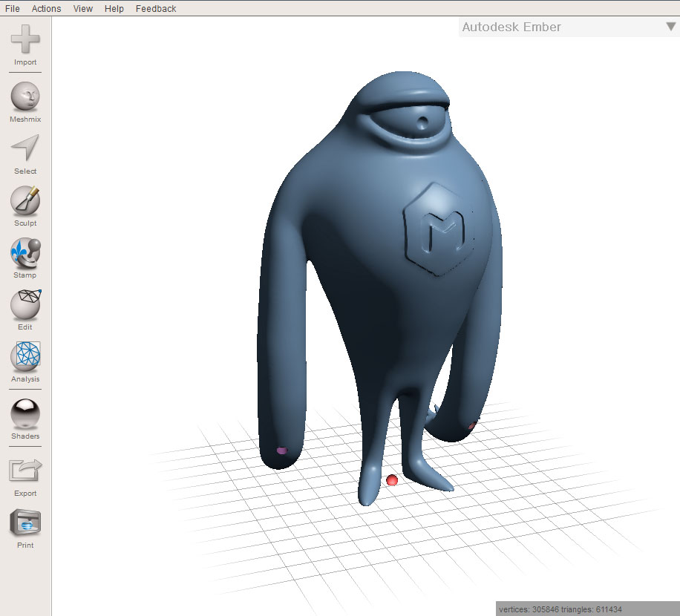Viewport: 680px width, 616px height.
Task: Open the Meshmix face icon
Action: (25, 96)
